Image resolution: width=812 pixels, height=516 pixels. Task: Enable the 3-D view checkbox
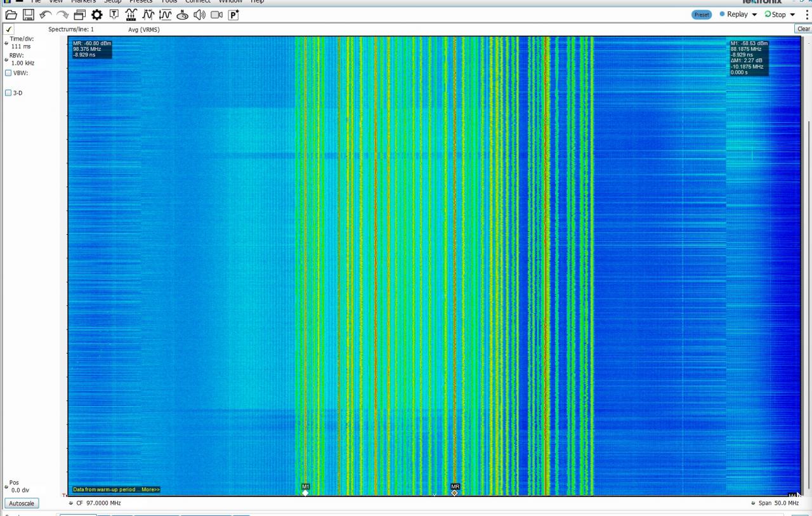(x=8, y=93)
